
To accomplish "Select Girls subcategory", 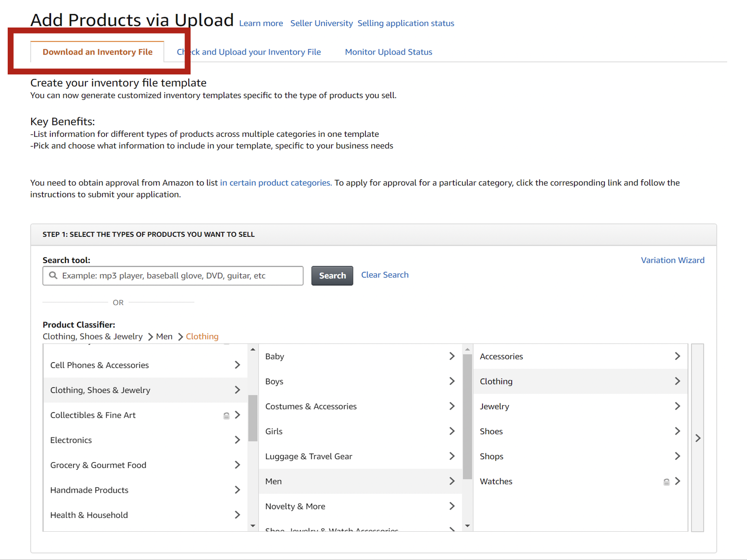I will (360, 431).
